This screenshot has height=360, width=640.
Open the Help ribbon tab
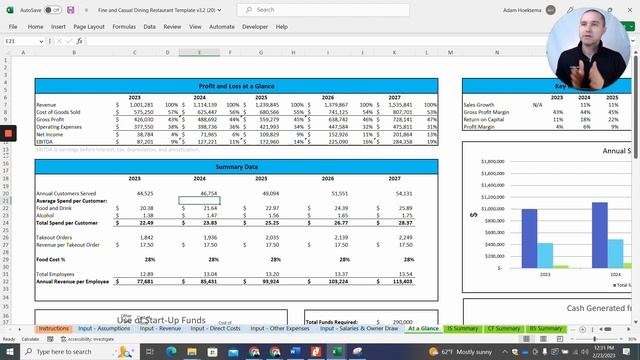[282, 27]
